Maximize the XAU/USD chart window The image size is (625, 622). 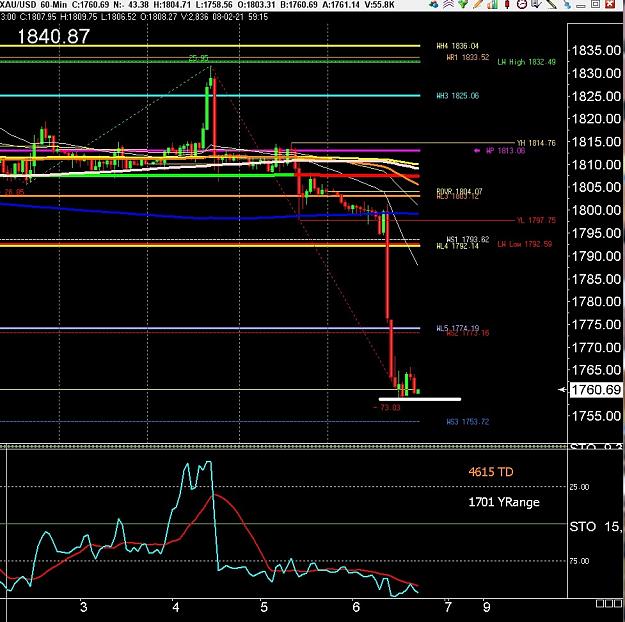coord(596,4)
